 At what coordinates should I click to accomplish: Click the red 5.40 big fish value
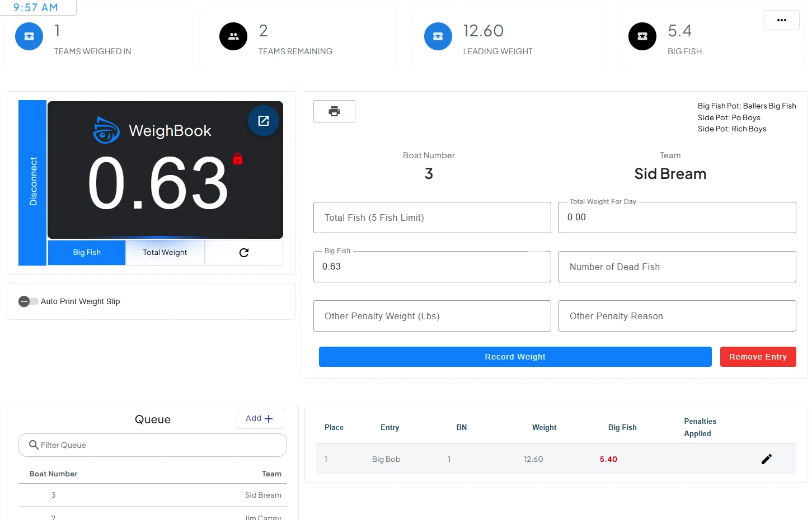pyautogui.click(x=608, y=459)
